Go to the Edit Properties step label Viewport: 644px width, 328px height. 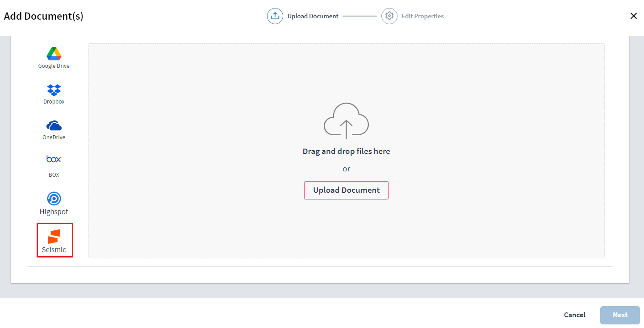(422, 16)
